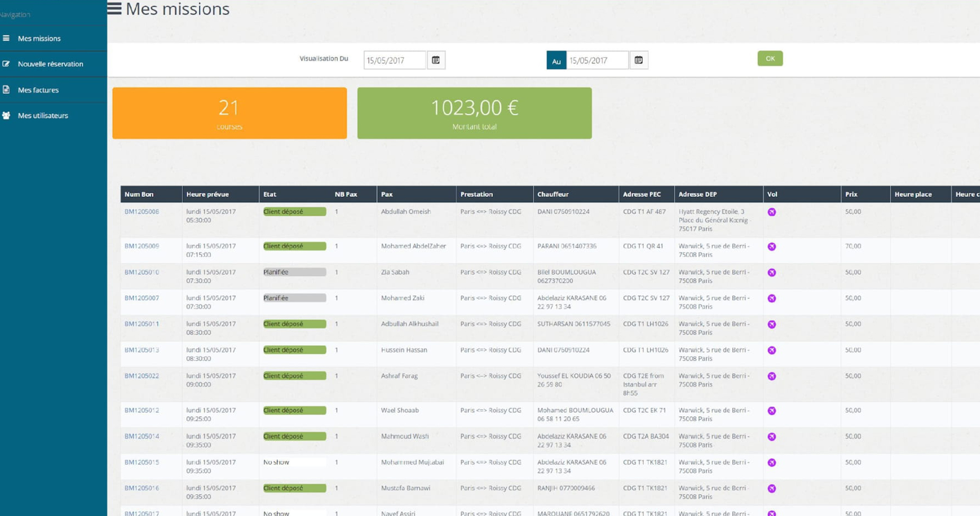The width and height of the screenshot is (980, 516).
Task: Open mission BM1205008 link
Action: [x=141, y=211]
